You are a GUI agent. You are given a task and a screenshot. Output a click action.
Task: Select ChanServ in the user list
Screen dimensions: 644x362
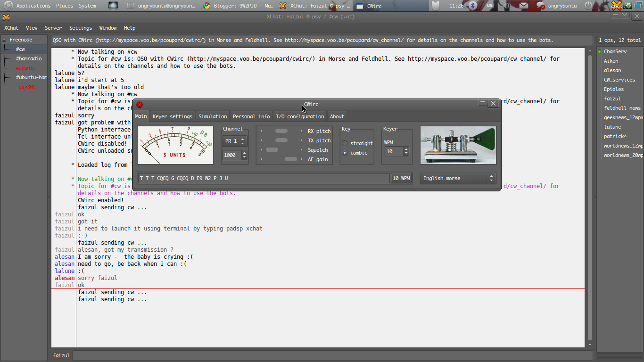[x=615, y=51]
